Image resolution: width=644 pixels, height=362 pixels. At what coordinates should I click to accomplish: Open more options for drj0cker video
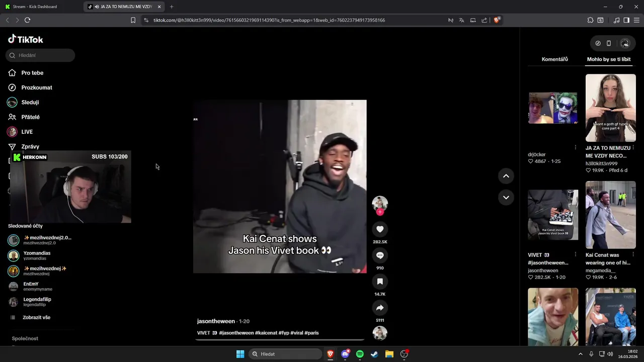(576, 147)
